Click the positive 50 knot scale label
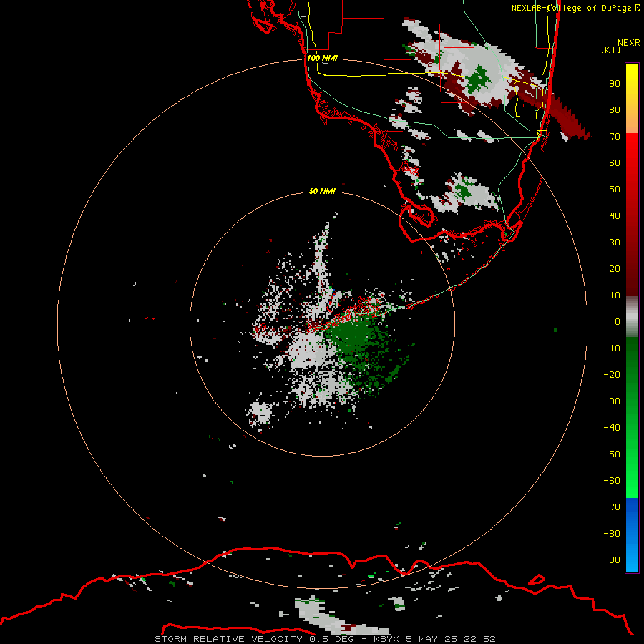This screenshot has height=644, width=644. [615, 190]
